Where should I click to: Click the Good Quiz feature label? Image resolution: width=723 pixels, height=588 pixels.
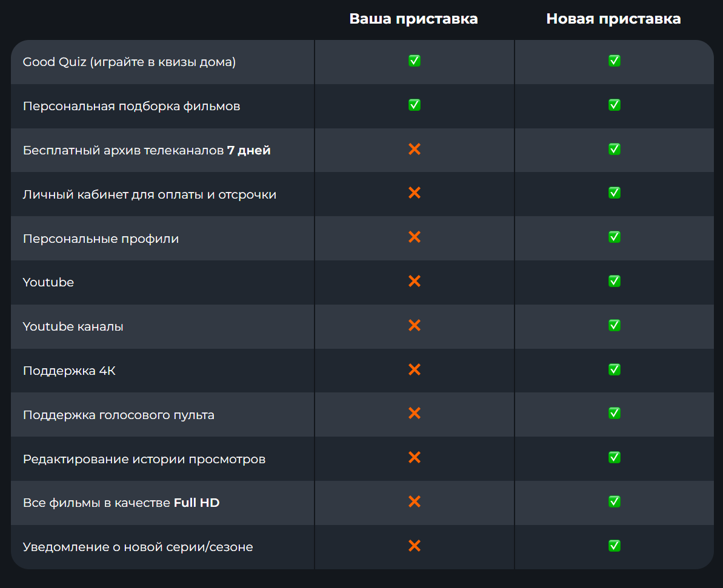(x=129, y=62)
